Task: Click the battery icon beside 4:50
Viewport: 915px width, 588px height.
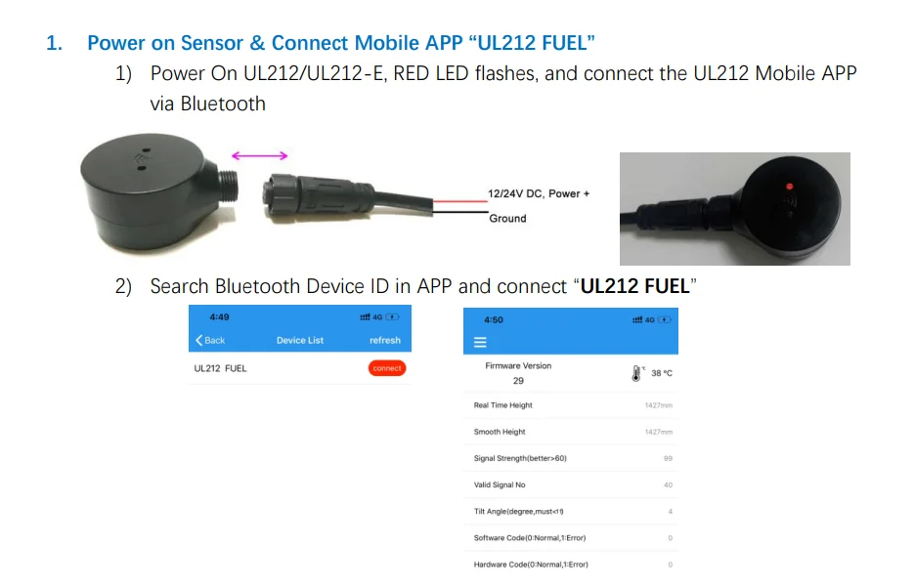Action: tap(665, 319)
